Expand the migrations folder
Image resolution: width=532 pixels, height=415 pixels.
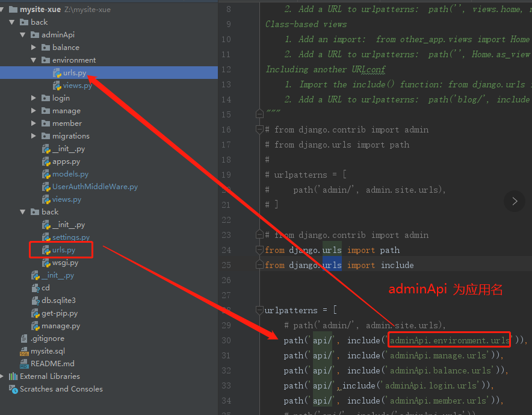coord(34,136)
